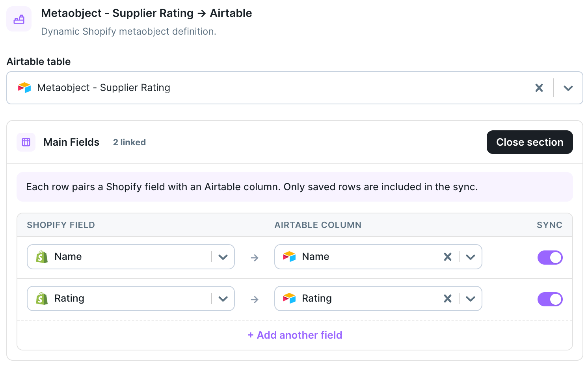Image resolution: width=588 pixels, height=367 pixels.
Task: Toggle sync for the Rating row
Action: (550, 299)
